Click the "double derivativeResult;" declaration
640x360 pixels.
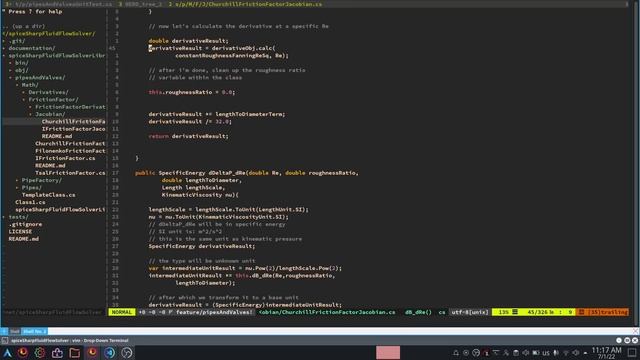click(188, 41)
